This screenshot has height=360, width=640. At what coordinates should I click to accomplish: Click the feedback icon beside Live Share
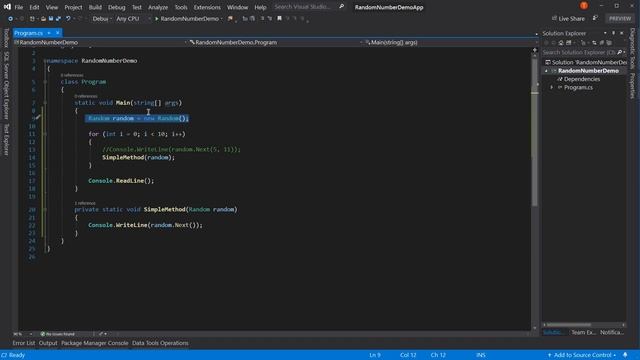595,18
